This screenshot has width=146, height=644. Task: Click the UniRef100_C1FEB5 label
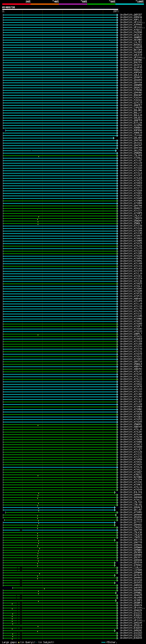pos(131,570)
